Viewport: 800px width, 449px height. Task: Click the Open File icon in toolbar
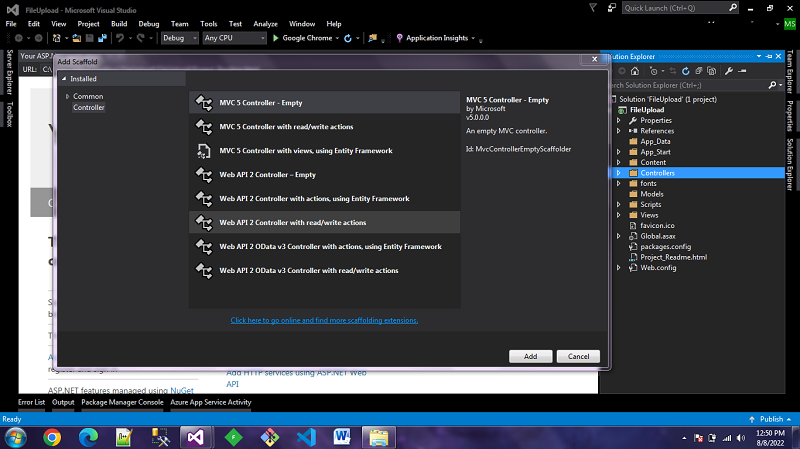pos(77,38)
